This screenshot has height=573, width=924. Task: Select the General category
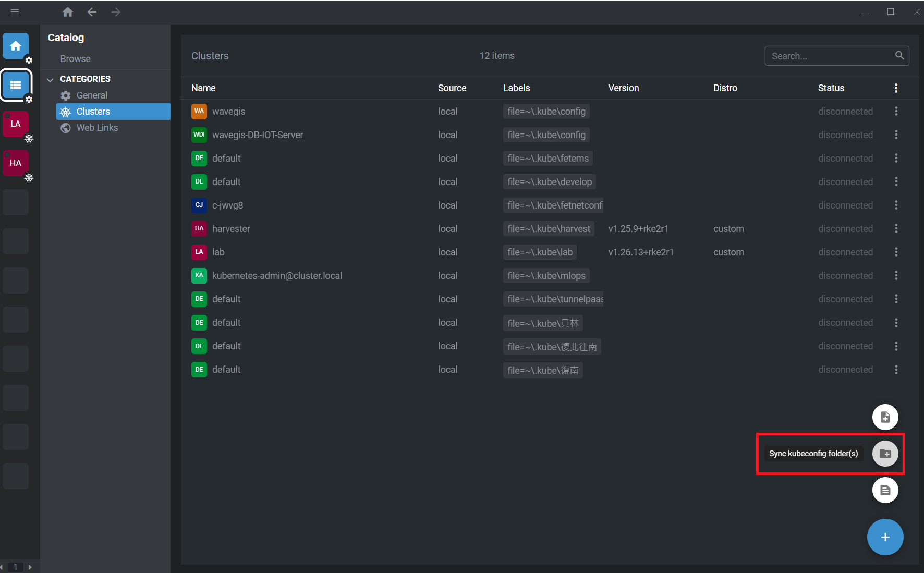pyautogui.click(x=92, y=95)
